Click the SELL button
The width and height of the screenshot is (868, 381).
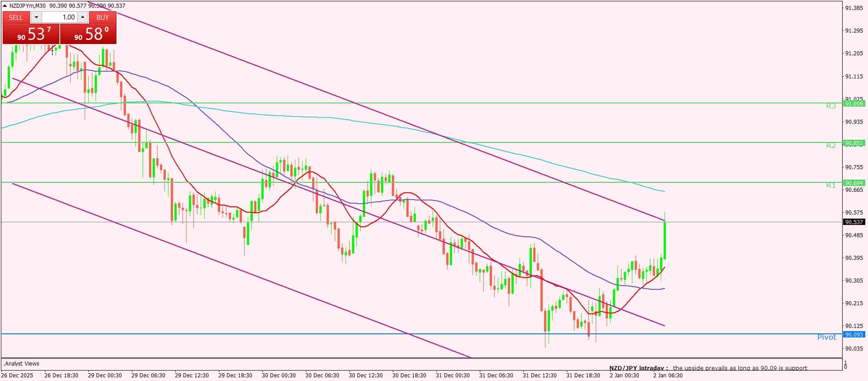click(x=16, y=17)
